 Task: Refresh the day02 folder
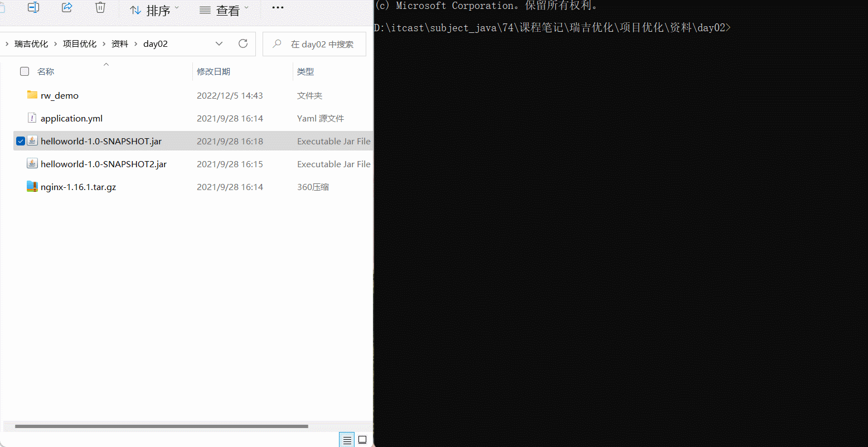click(x=243, y=43)
